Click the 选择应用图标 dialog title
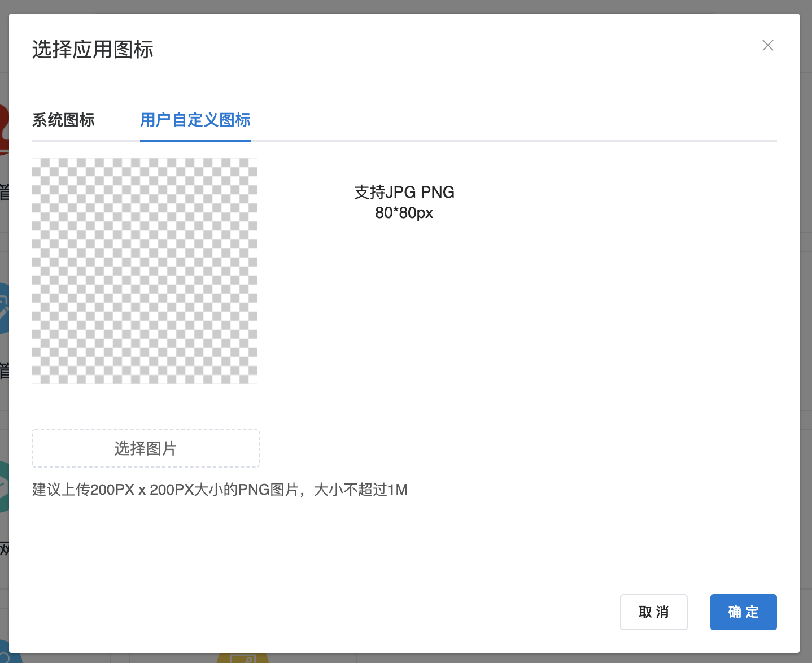812x663 pixels. point(93,50)
